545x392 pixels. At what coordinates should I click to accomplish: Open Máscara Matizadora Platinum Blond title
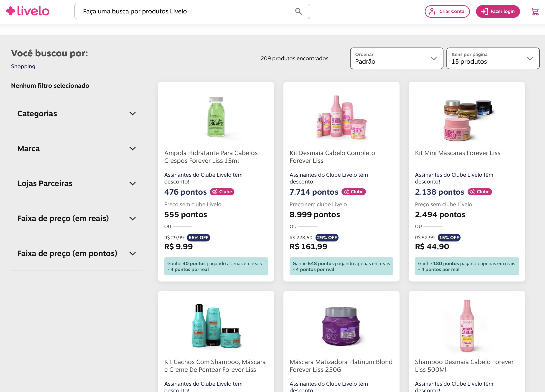(x=341, y=366)
